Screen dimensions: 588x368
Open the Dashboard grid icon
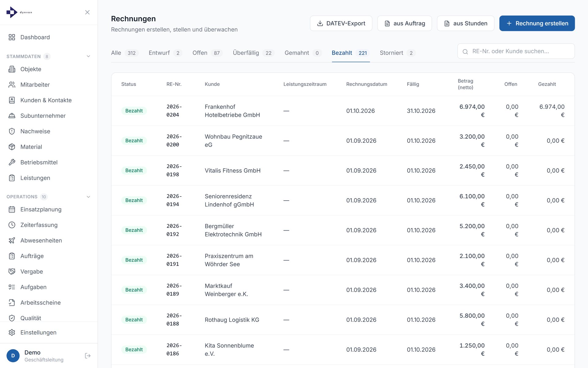(x=12, y=37)
